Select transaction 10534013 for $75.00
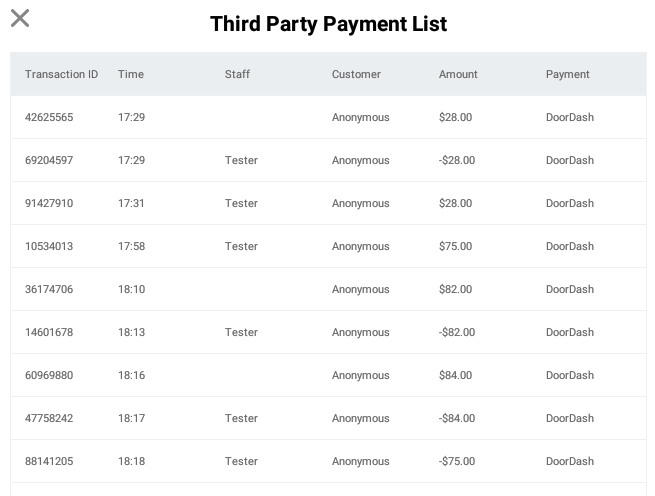 pyautogui.click(x=328, y=246)
